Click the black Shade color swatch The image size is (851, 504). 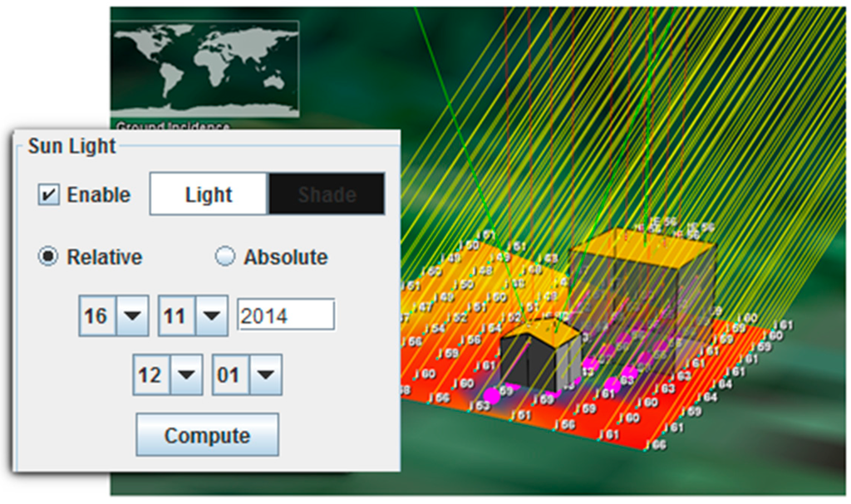click(x=327, y=195)
